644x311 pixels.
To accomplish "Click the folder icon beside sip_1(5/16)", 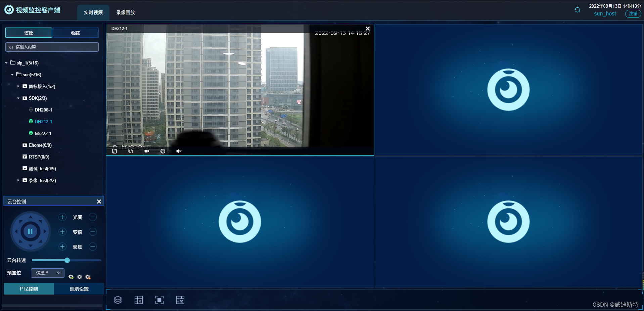I will [13, 62].
